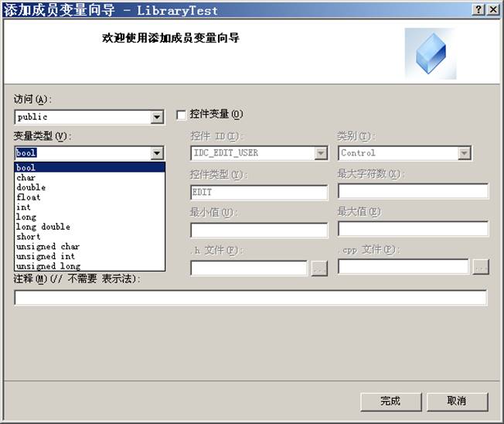The width and height of the screenshot is (504, 424).
Task: Select short in the type list
Action: pos(90,237)
